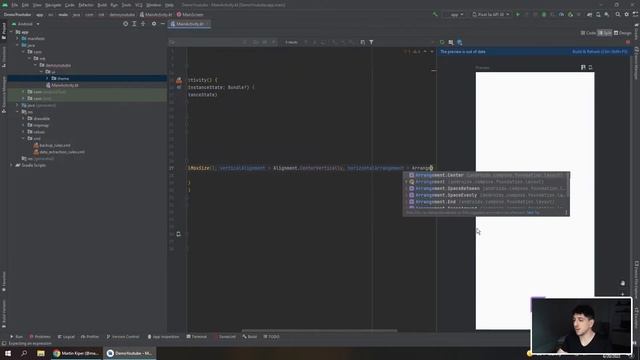Select Arrangement.End completion suggestion
Screen dimensions: 640x360
tap(486, 202)
